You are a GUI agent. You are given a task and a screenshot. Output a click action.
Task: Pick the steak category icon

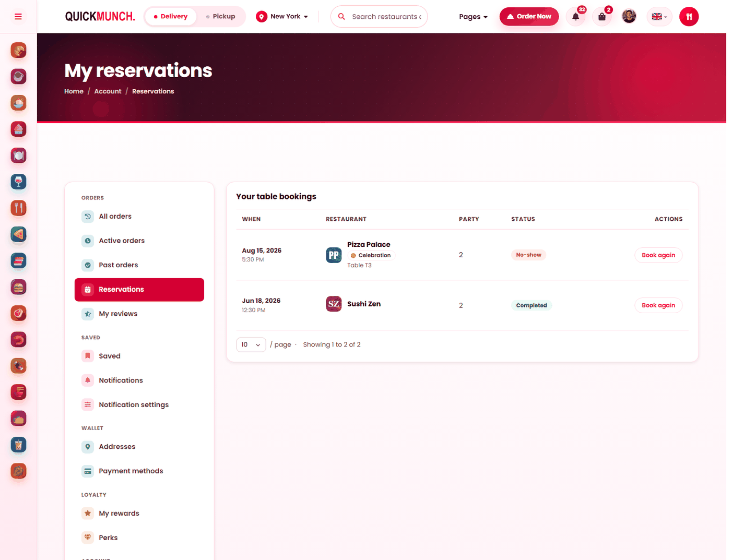[18, 314]
